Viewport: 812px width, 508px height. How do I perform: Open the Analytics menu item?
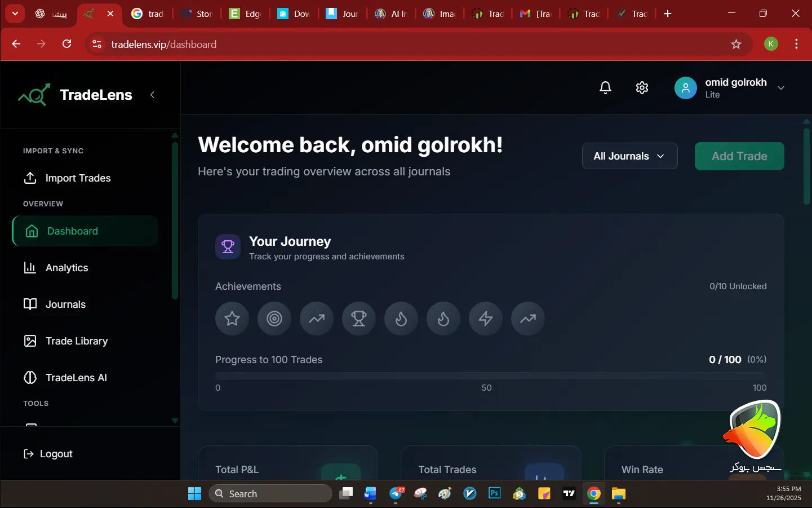click(x=66, y=268)
